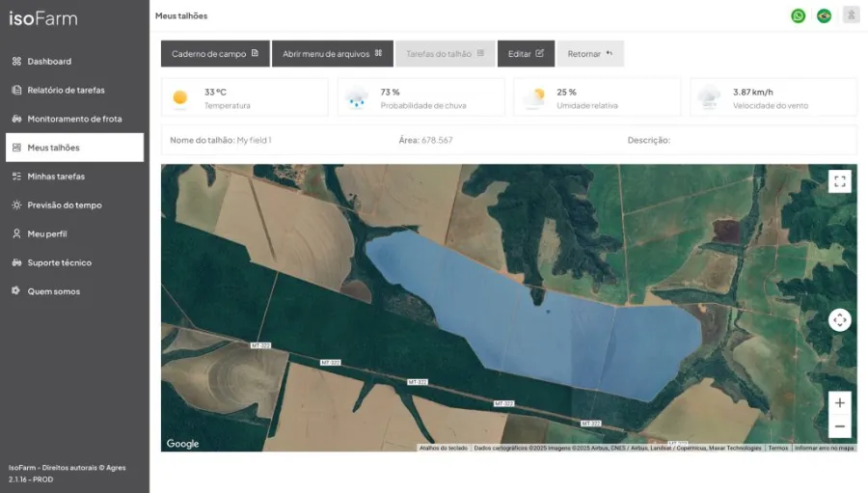
Task: Click the 3.87 km/h wind value
Action: pyautogui.click(x=753, y=92)
